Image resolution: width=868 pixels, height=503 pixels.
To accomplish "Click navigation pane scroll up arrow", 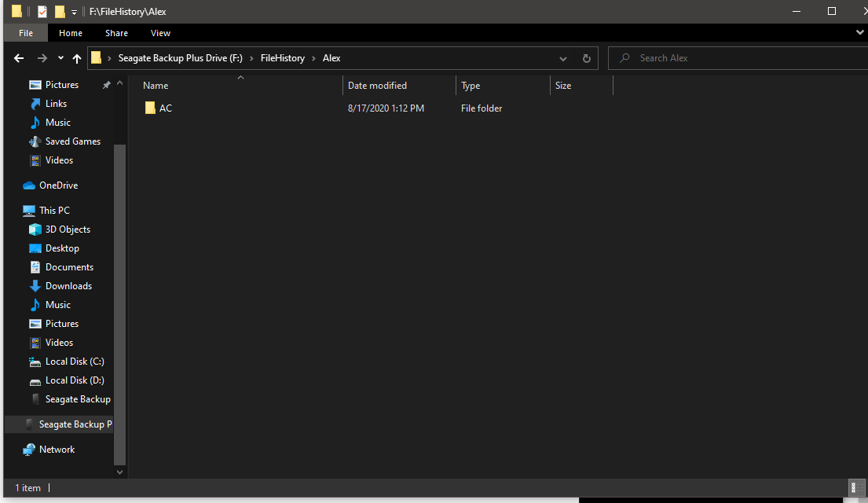I will [119, 83].
